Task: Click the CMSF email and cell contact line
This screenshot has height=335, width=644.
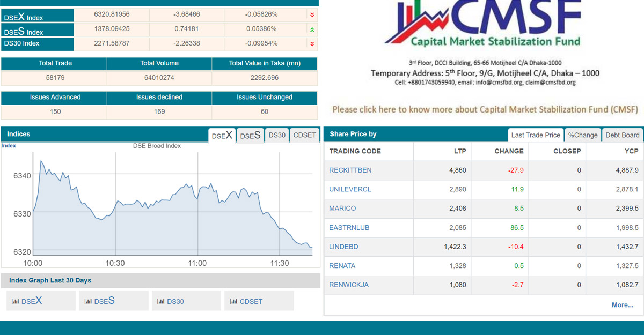Action: pyautogui.click(x=485, y=83)
